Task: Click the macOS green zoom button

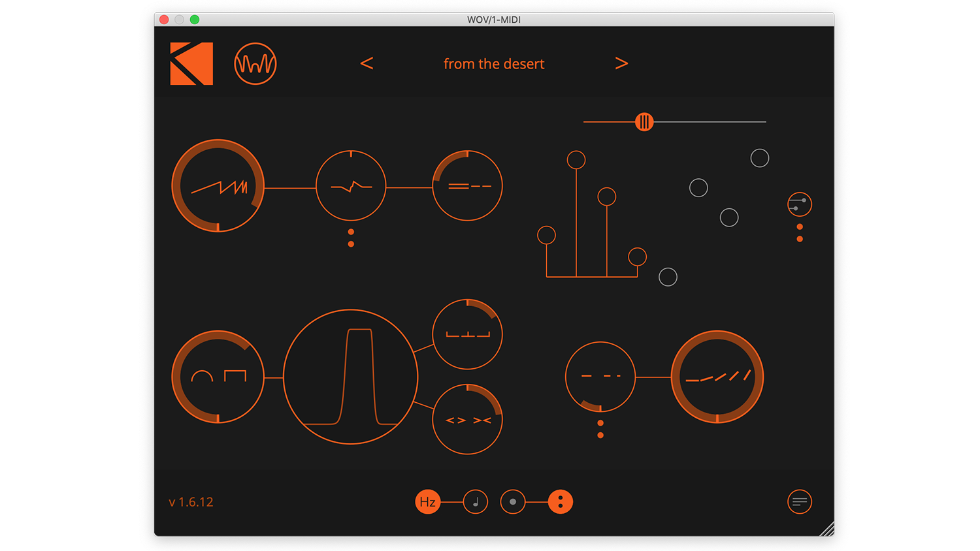Action: pyautogui.click(x=195, y=20)
